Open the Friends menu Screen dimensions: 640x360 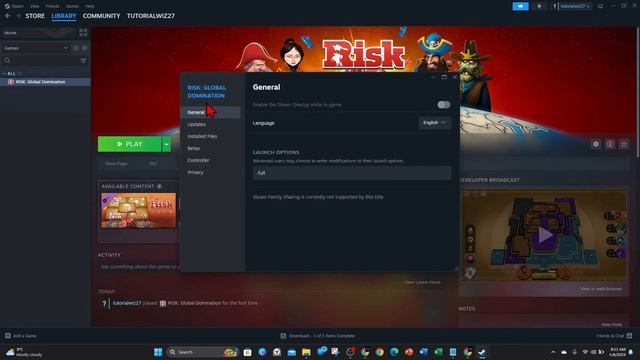pyautogui.click(x=52, y=6)
